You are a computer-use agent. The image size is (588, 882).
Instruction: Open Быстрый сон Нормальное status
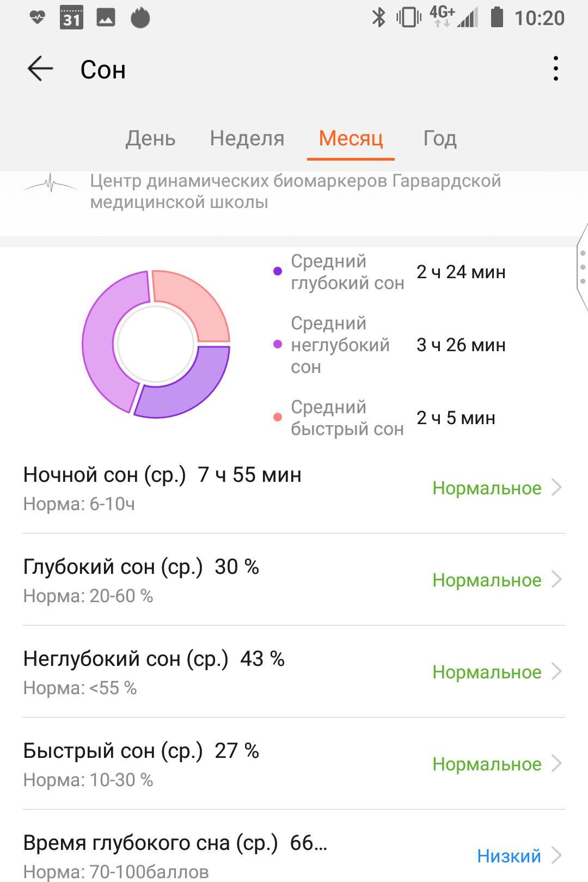click(x=487, y=764)
